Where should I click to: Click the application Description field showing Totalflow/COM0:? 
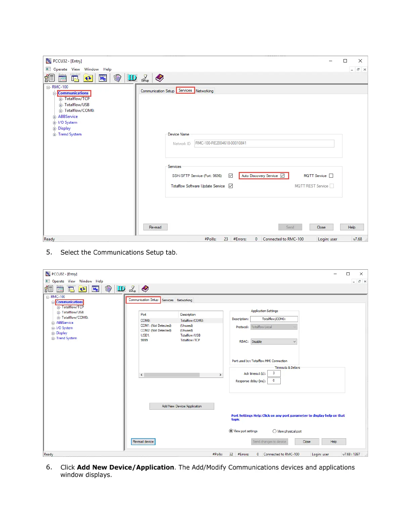[274, 319]
